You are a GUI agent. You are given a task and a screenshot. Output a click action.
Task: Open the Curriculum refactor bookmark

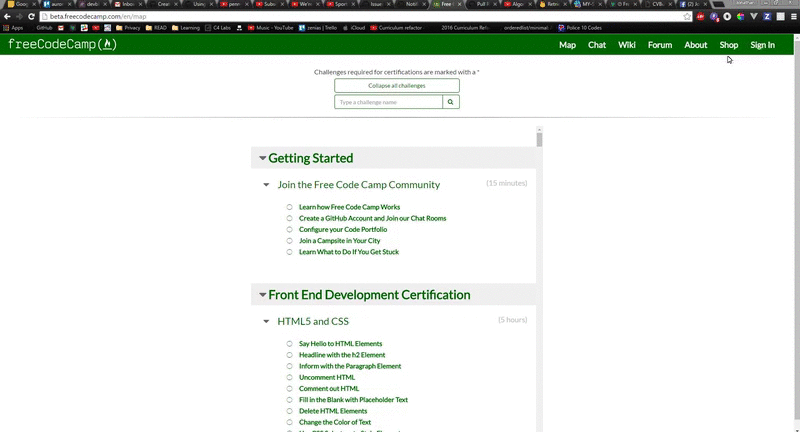(396, 28)
